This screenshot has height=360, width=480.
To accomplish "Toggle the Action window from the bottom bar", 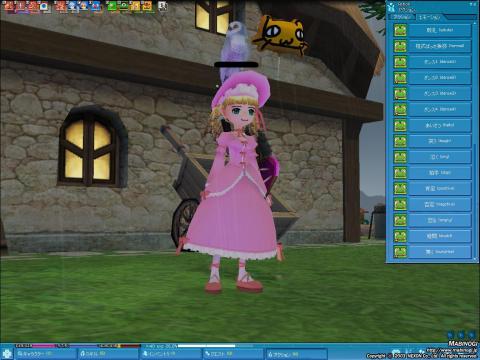I will click(x=296, y=354).
